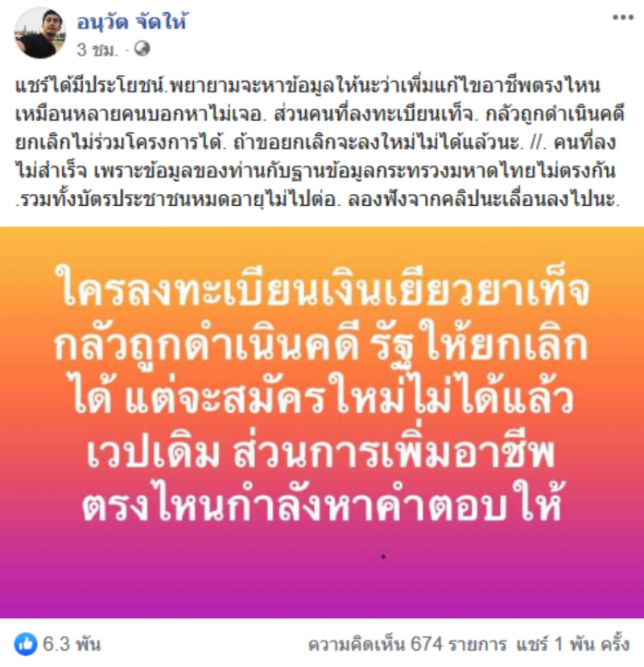Click the caption line starting แชร์ได้มีประโยชน์
The width and height of the screenshot is (644, 667).
point(308,85)
